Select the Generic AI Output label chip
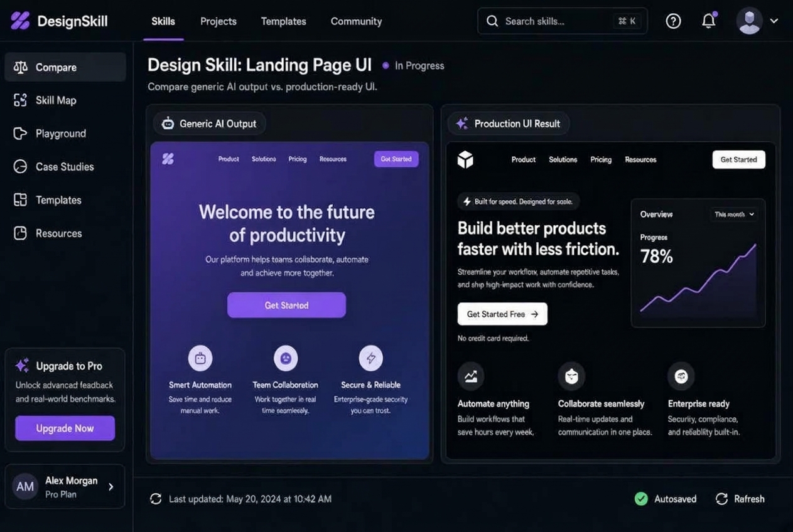Image resolution: width=793 pixels, height=532 pixels. [210, 124]
